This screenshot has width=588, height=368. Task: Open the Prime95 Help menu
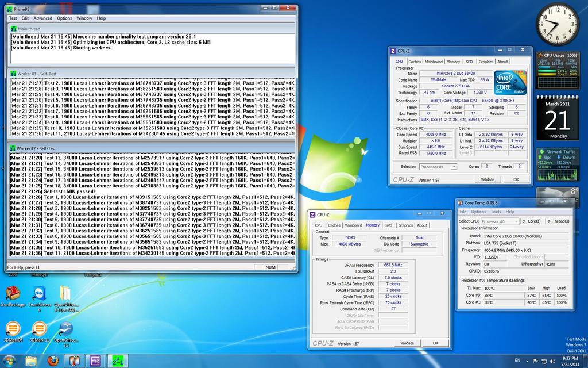coord(101,18)
